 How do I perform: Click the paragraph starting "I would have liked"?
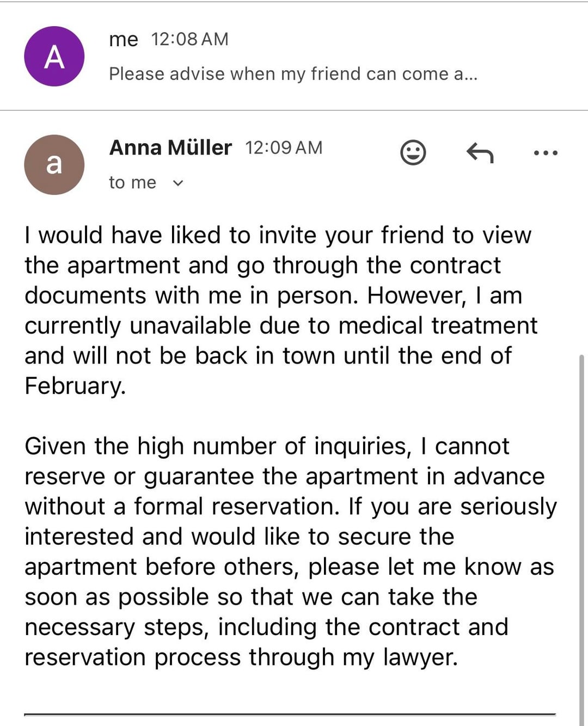pos(278,310)
